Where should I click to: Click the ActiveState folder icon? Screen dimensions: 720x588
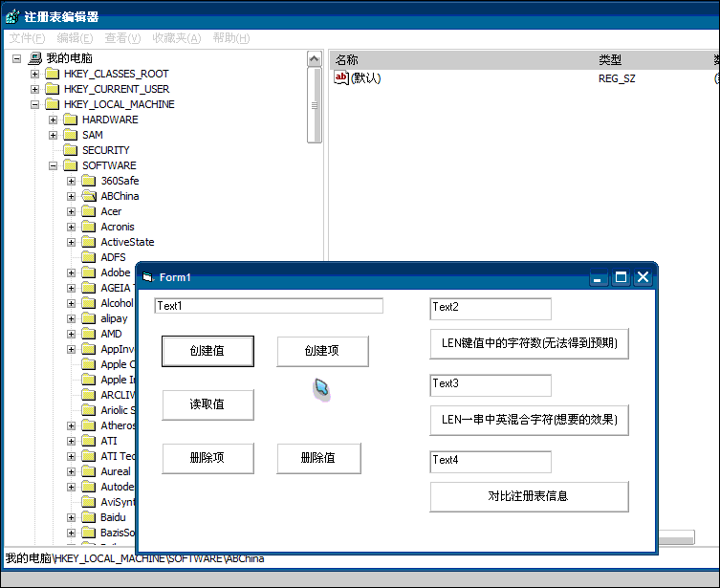[89, 242]
